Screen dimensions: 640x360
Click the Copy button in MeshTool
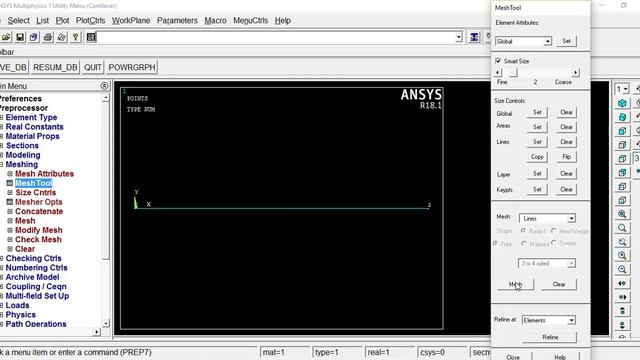537,157
